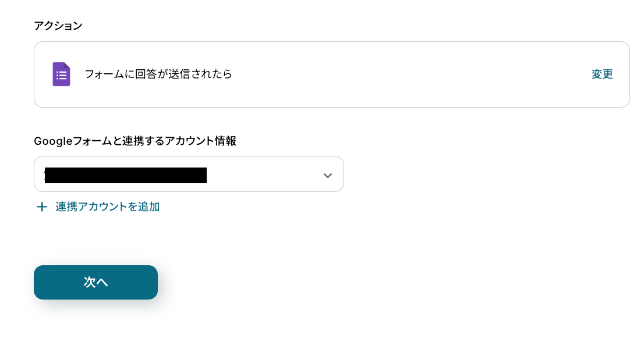Click the left edge of the 次へ button

click(42, 283)
